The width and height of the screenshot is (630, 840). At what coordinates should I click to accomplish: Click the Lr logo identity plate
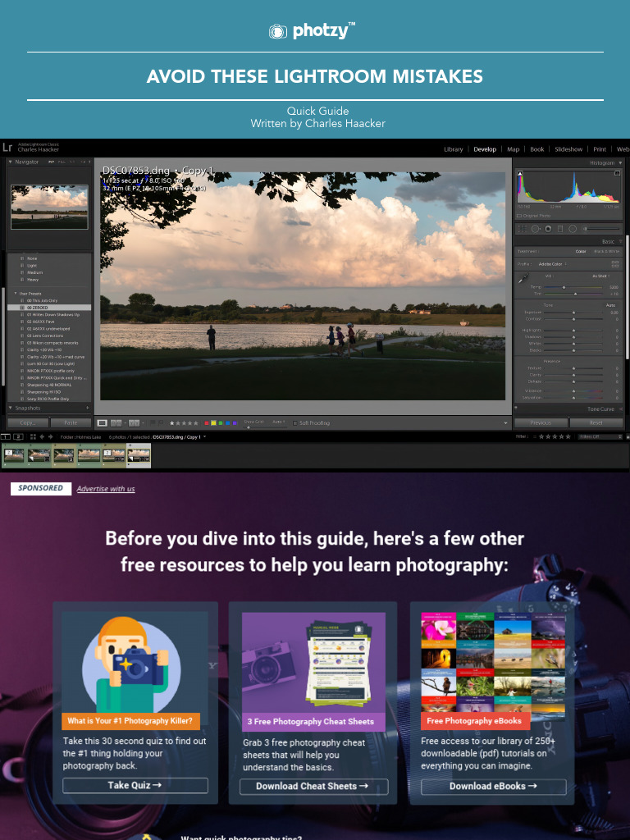[x=7, y=148]
